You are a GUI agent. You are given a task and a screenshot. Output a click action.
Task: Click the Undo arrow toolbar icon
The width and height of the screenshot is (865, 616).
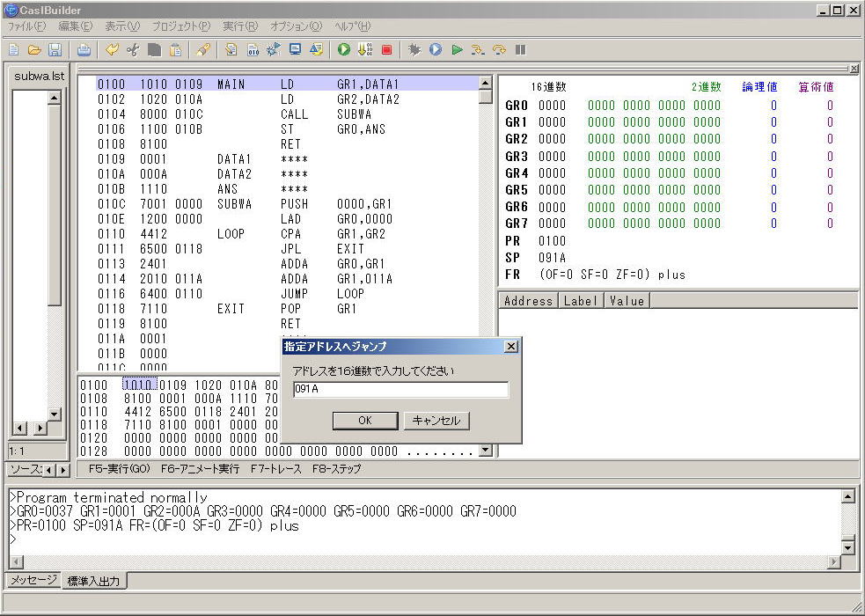pos(112,50)
